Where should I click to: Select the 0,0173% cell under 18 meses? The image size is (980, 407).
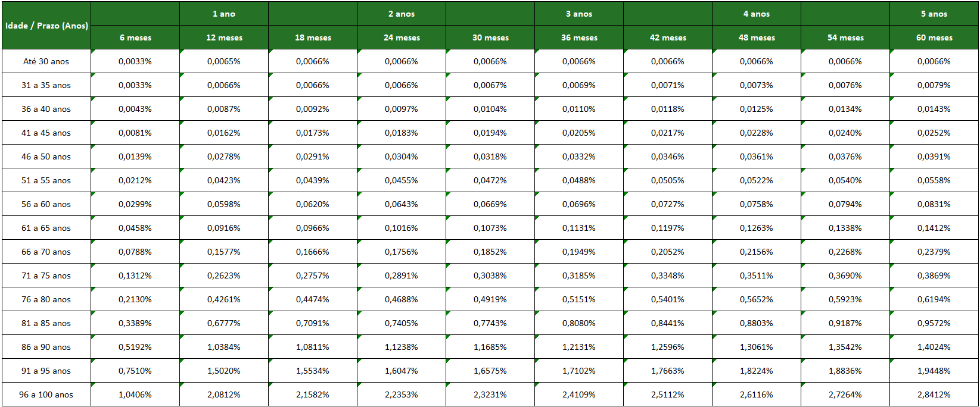click(x=313, y=133)
